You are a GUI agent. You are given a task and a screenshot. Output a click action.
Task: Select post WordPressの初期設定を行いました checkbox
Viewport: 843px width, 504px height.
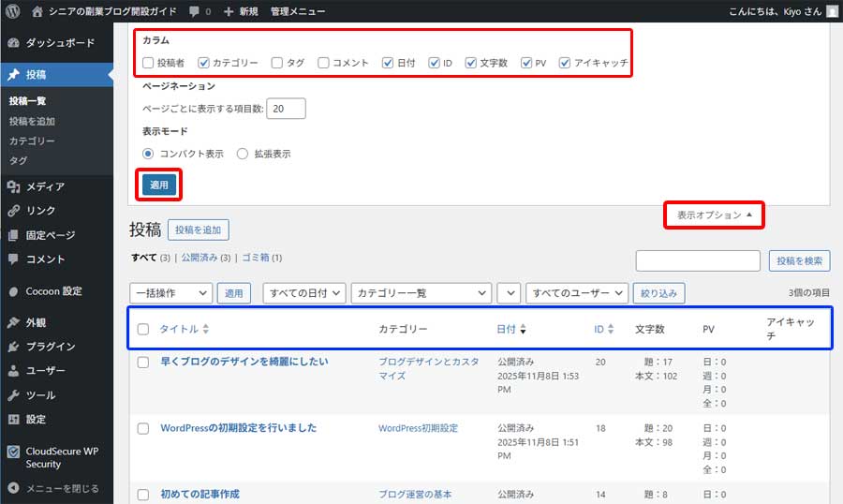coord(143,429)
